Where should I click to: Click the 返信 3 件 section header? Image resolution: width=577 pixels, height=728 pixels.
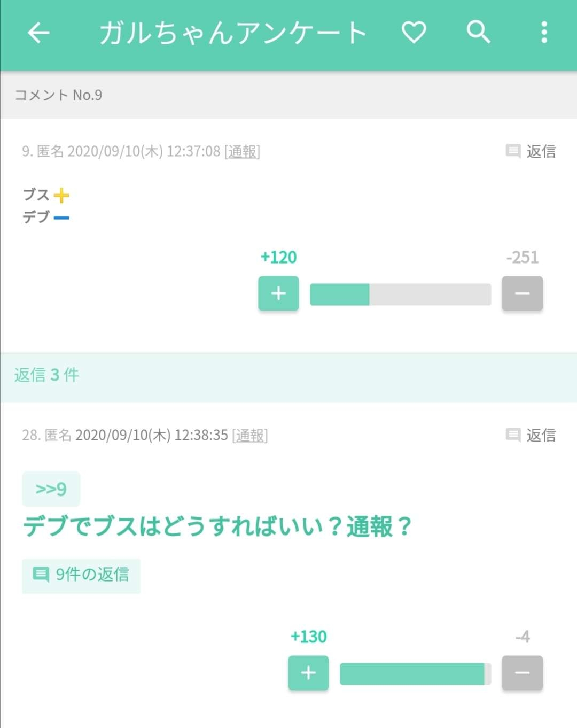[47, 375]
